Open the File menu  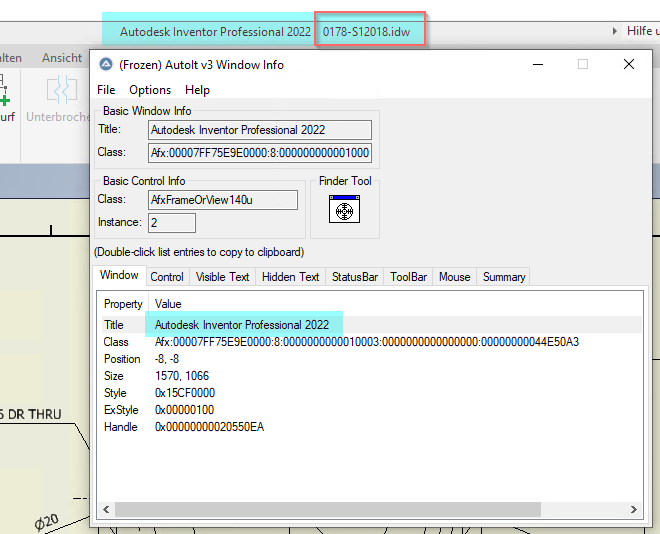(x=106, y=90)
